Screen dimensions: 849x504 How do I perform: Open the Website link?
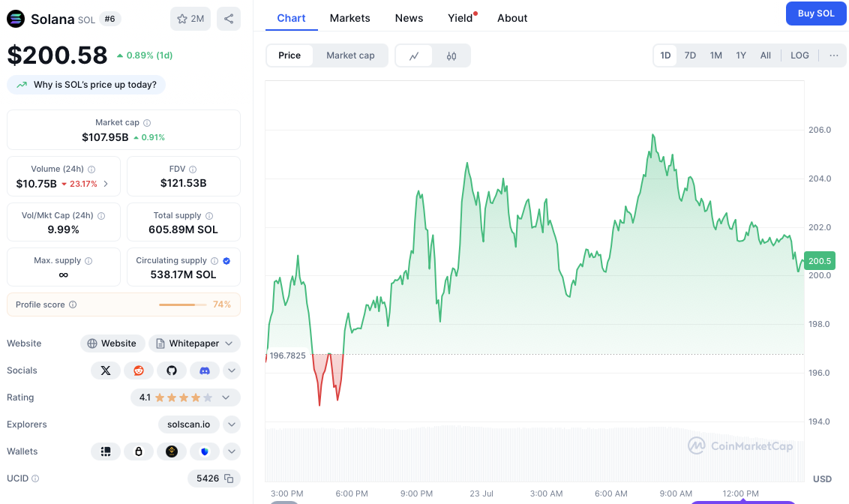(x=112, y=343)
